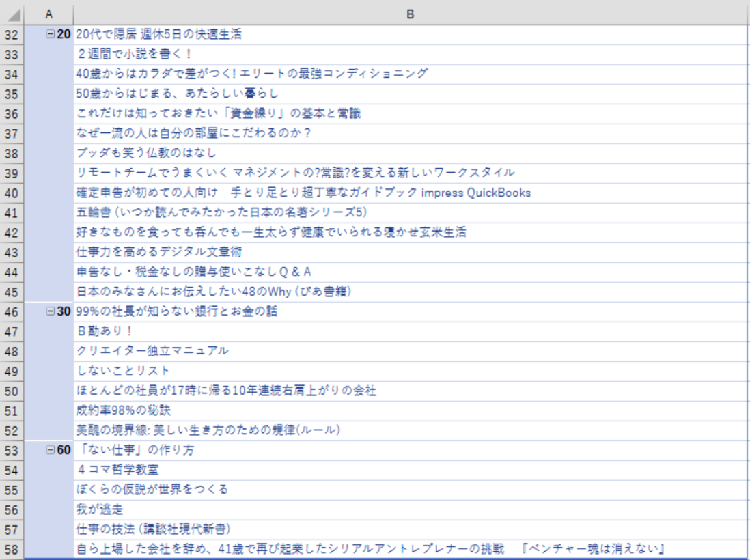Screen dimensions: 750x560
Task: Select row header 40
Action: point(12,193)
